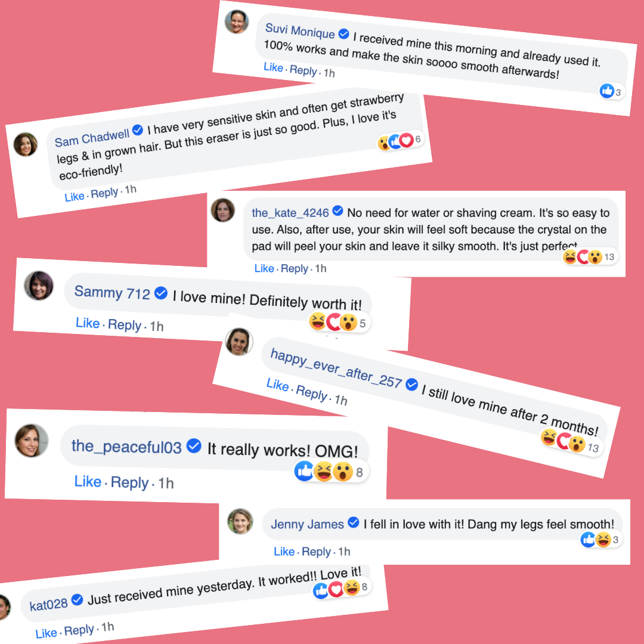Like Sammy 712's comment
This screenshot has width=644, height=644.
pyautogui.click(x=88, y=323)
